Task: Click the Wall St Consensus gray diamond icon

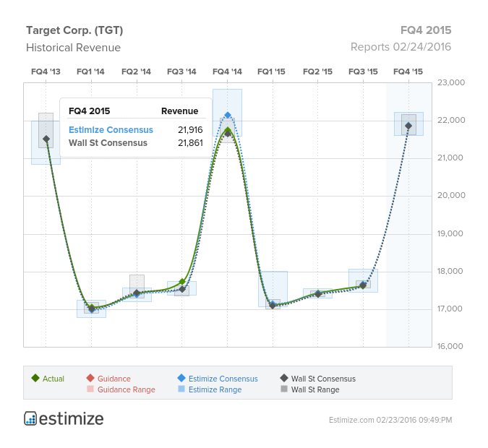Action: (x=284, y=378)
